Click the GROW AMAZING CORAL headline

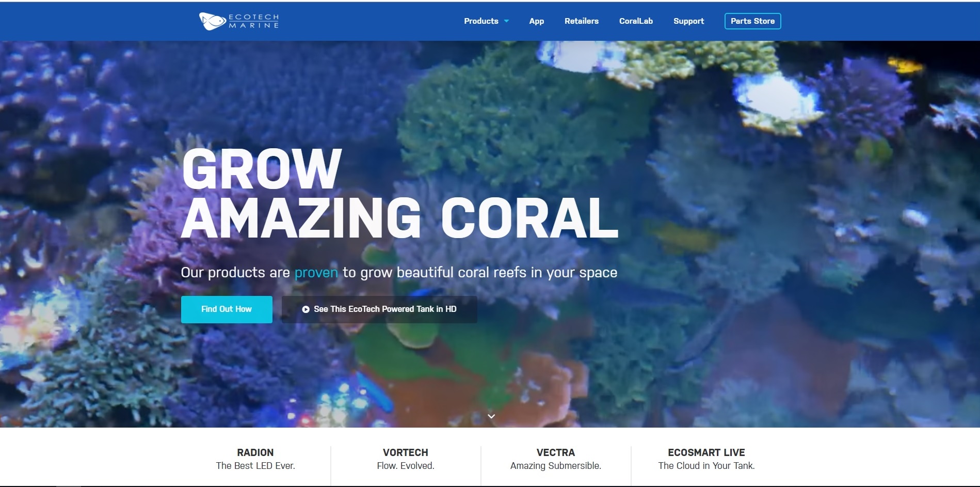click(399, 194)
